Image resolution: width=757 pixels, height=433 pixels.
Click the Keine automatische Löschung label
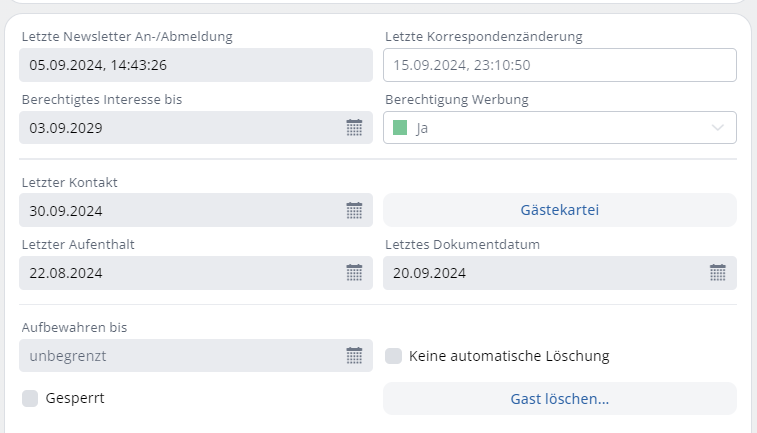coord(509,356)
